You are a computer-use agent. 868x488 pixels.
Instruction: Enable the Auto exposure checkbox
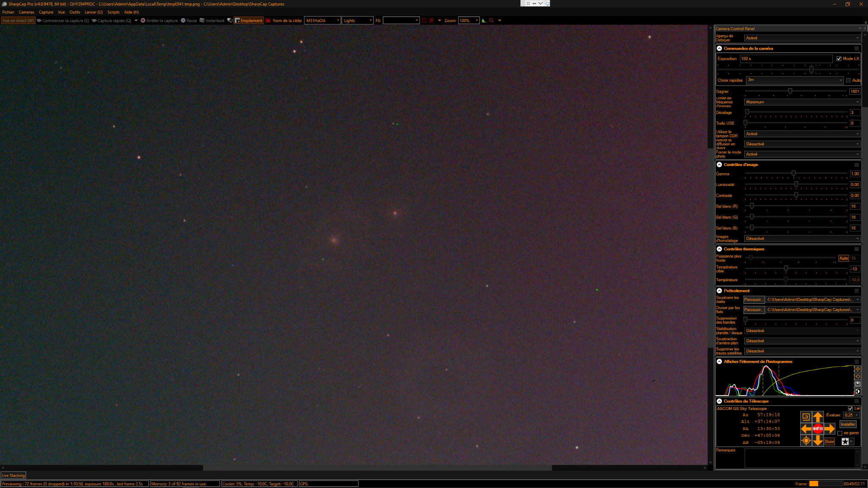(x=848, y=80)
